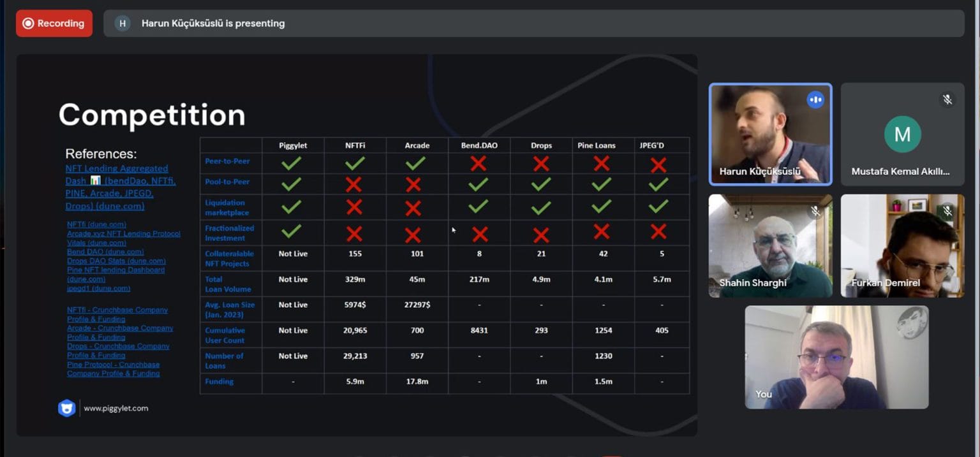Click Harun's blue speaking indicator icon
The height and width of the screenshot is (457, 980).
click(x=815, y=100)
